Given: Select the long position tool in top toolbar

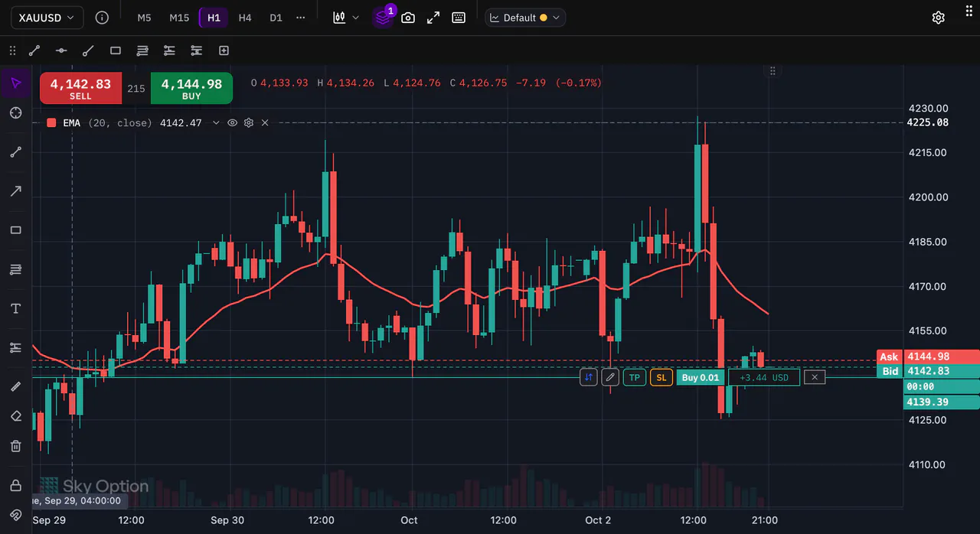Looking at the screenshot, I should [x=169, y=50].
